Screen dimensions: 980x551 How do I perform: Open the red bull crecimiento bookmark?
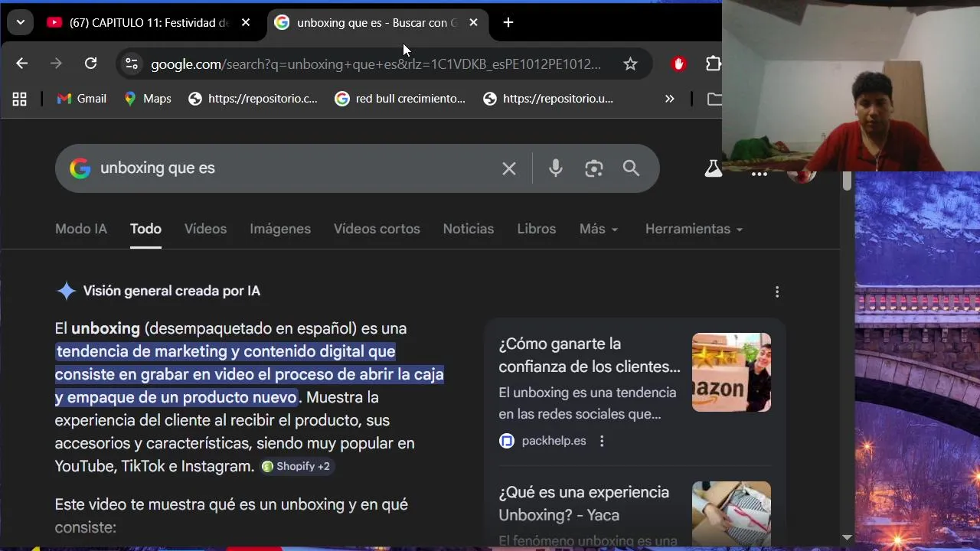(x=400, y=99)
